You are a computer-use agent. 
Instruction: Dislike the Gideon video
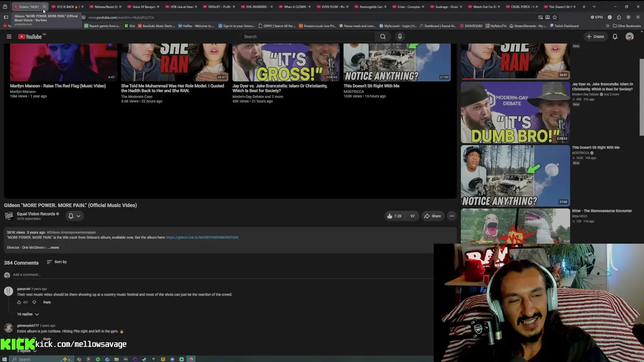(x=412, y=216)
